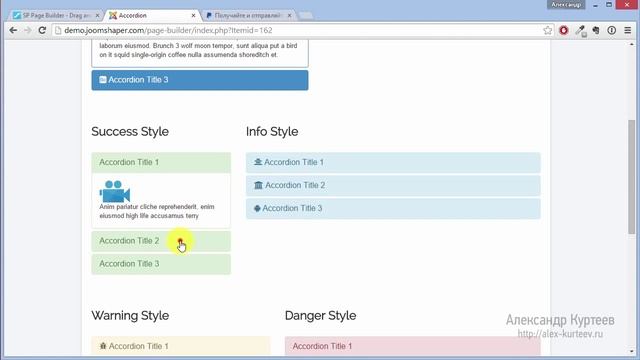Select the Accordion browser tab

point(152,16)
